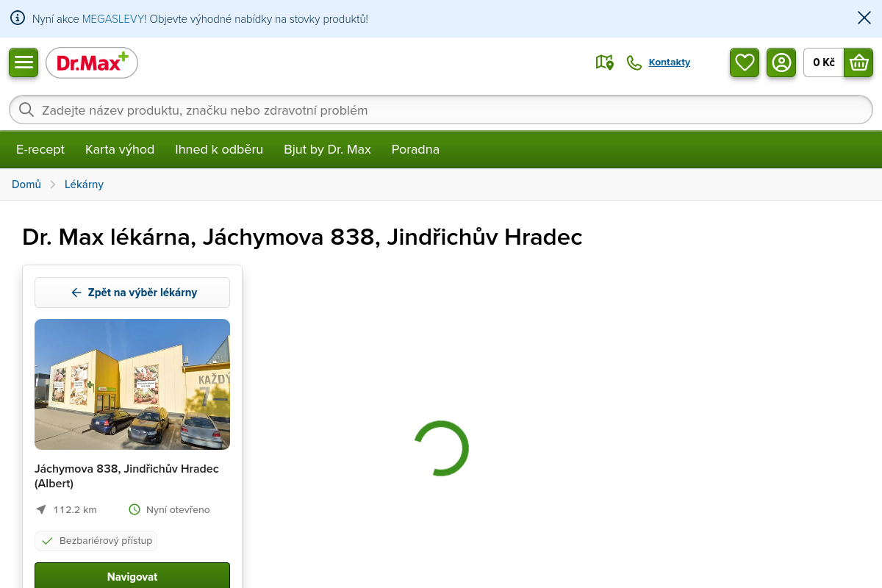Go to Domů breadcrumb
This screenshot has height=588, width=882.
[x=26, y=184]
